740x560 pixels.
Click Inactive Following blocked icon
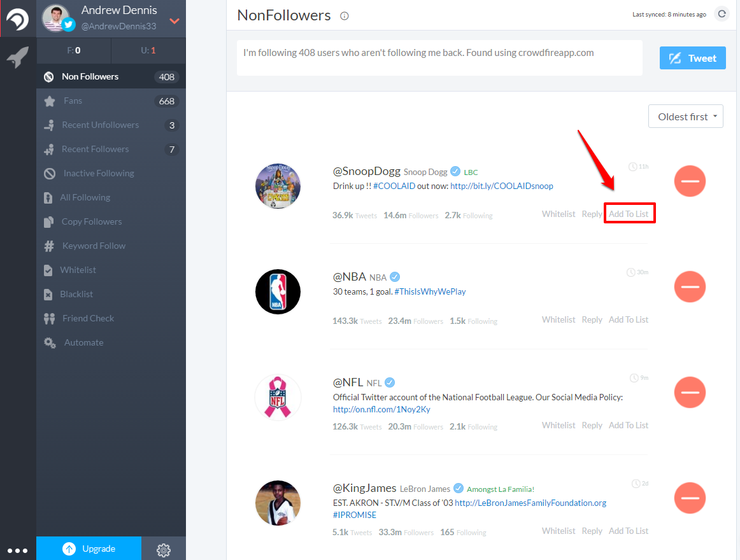click(50, 174)
